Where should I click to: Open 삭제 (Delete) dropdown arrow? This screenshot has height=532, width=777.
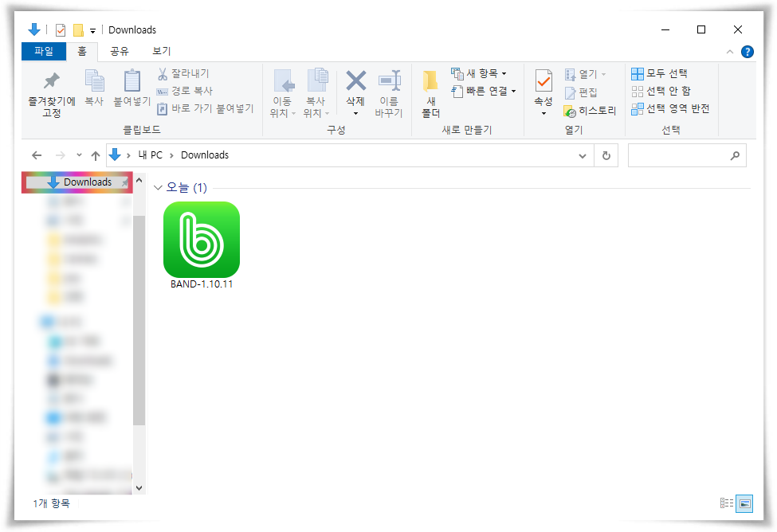(355, 113)
